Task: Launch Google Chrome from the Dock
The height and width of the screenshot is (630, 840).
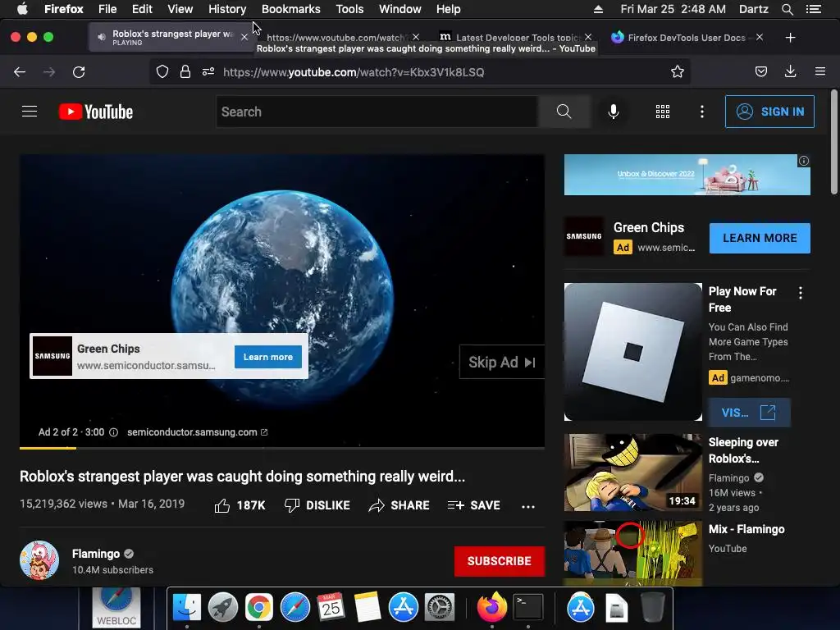Action: point(258,608)
